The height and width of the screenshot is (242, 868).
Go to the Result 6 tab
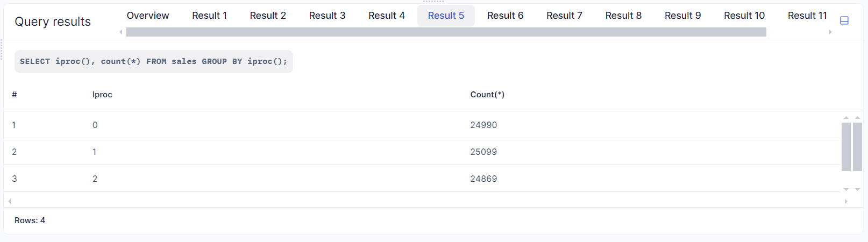(505, 16)
